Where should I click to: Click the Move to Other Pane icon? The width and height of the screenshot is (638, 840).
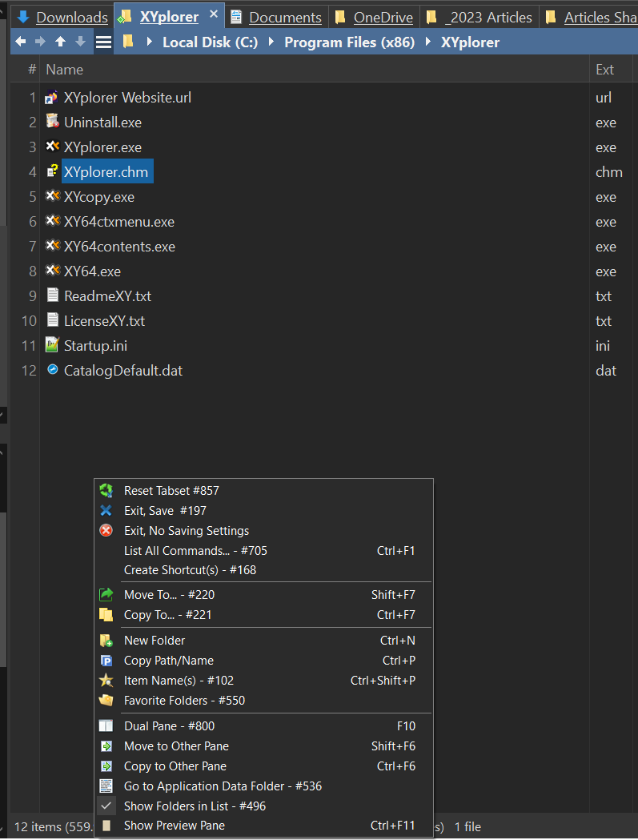coord(106,746)
